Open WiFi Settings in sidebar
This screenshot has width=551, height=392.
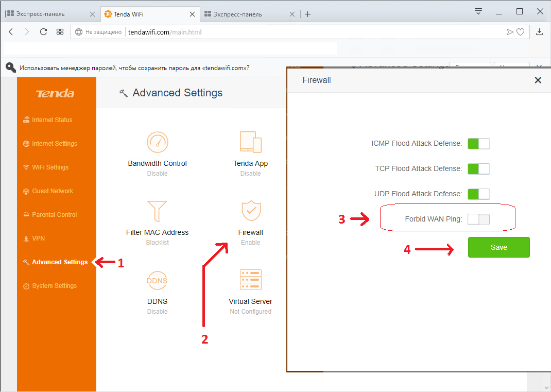[46, 167]
